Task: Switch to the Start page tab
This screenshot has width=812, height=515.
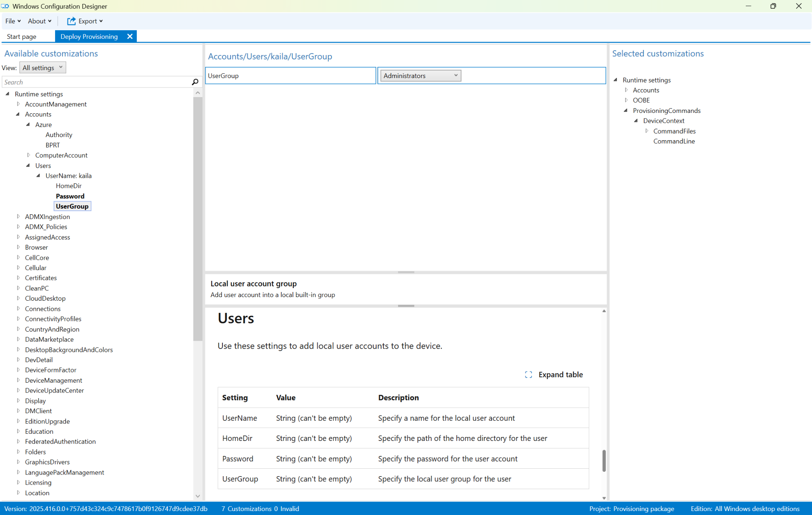Action: (21, 36)
